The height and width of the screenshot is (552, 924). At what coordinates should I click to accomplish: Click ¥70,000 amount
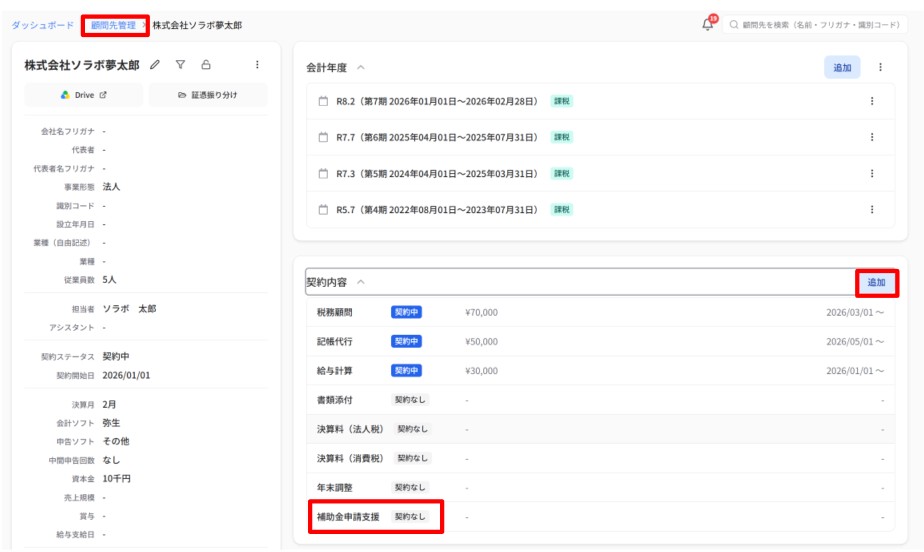pyautogui.click(x=481, y=312)
